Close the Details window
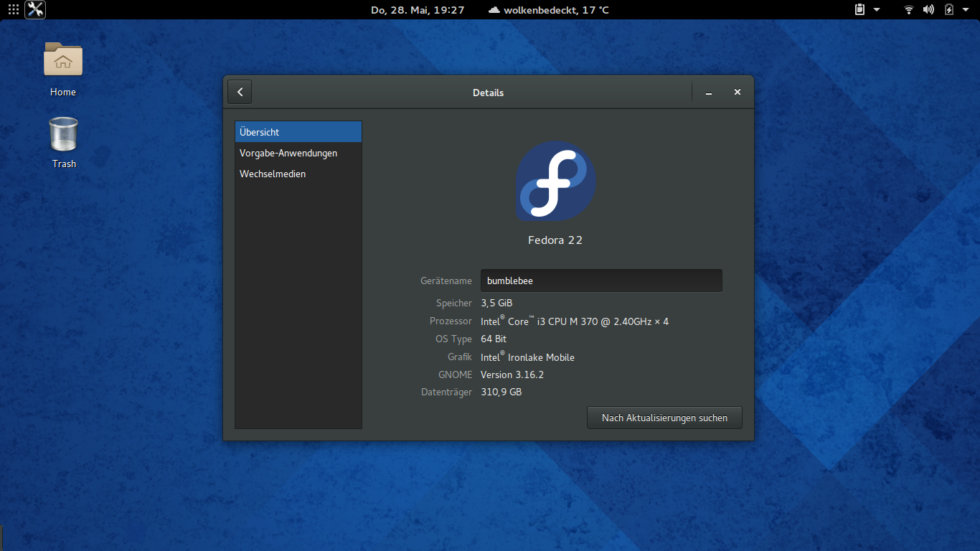 [737, 92]
